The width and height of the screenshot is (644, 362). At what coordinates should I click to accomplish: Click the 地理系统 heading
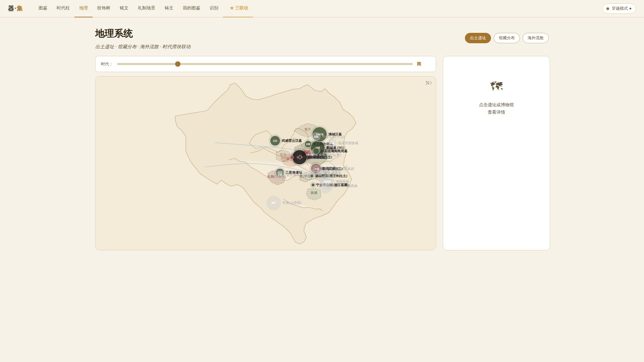(114, 34)
